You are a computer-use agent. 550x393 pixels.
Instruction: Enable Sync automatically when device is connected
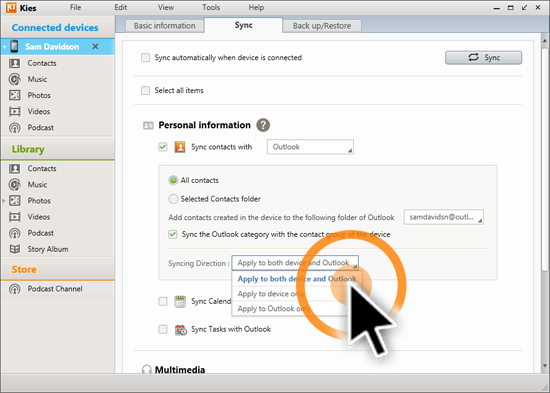pos(145,58)
